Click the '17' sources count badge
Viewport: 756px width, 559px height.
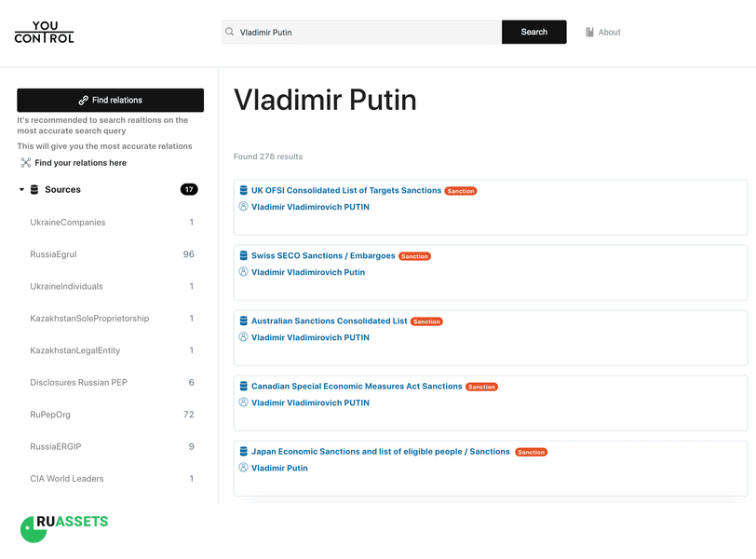188,189
